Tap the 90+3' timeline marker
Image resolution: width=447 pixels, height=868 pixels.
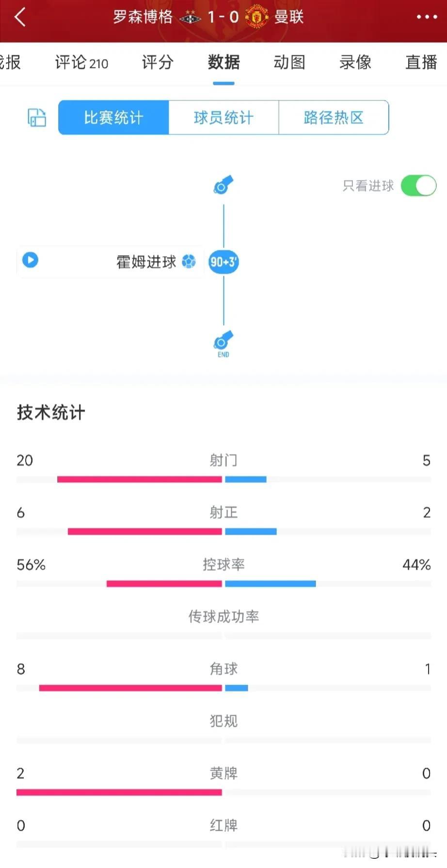(x=223, y=262)
